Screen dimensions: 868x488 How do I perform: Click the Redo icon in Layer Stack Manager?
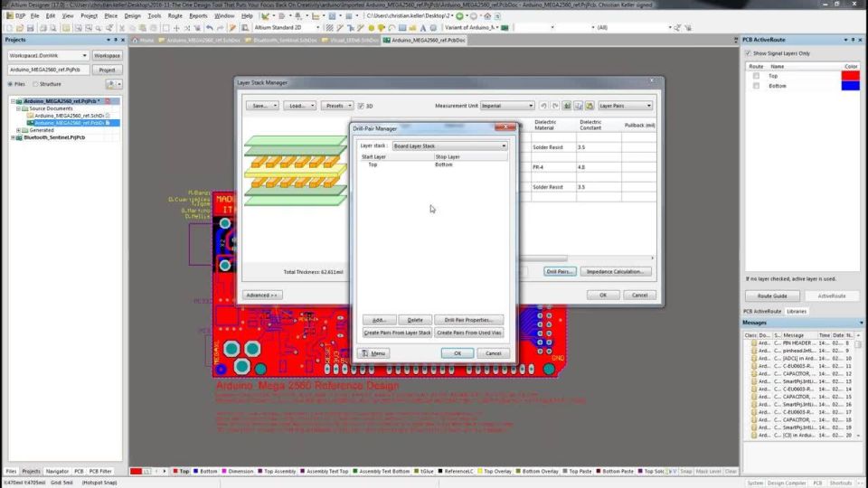tap(555, 106)
